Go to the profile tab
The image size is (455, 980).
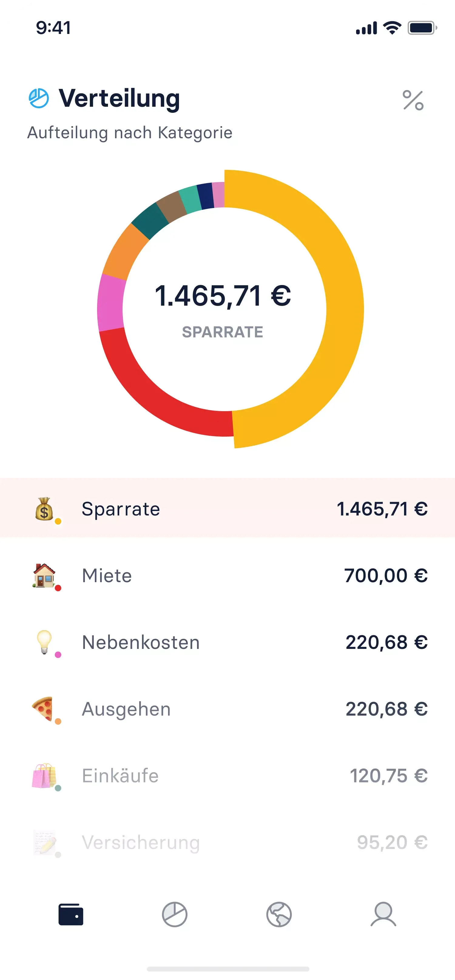(x=383, y=914)
